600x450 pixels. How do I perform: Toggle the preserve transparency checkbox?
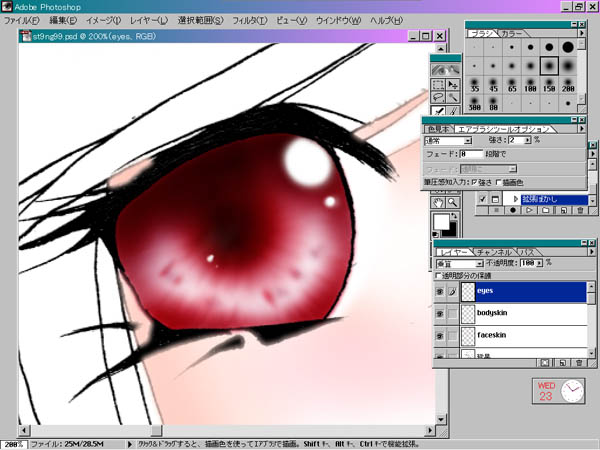[x=439, y=276]
